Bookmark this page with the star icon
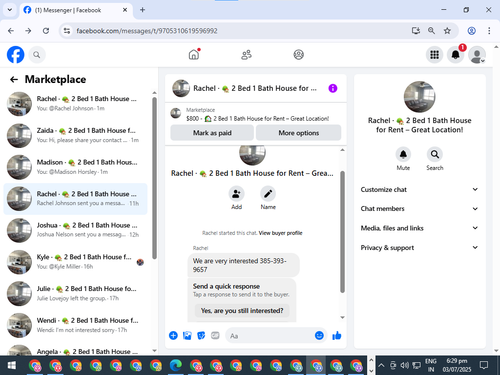 coord(447,31)
